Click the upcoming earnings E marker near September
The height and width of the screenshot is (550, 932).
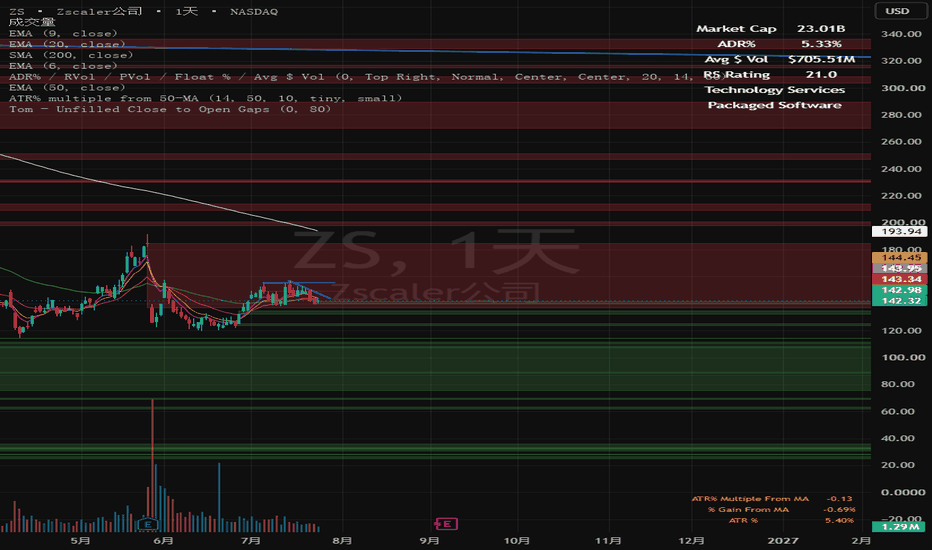pyautogui.click(x=446, y=524)
